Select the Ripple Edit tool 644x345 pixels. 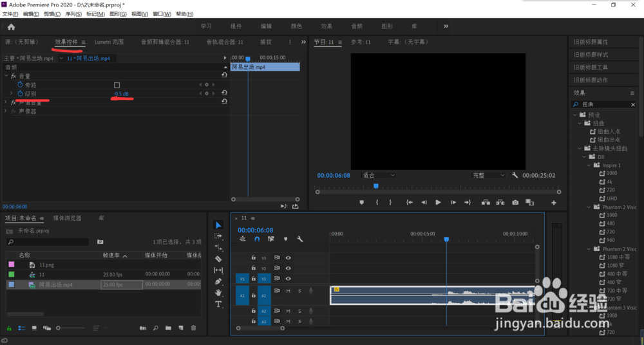[218, 248]
